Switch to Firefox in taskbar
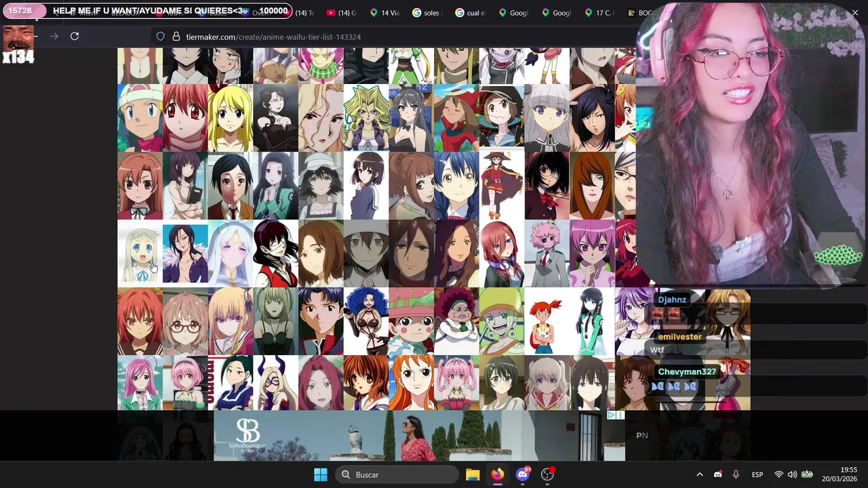The width and height of the screenshot is (868, 488). tap(498, 474)
